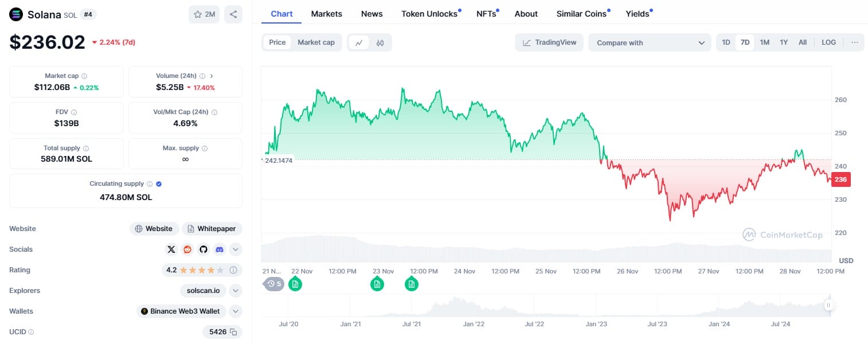868x344 pixels.
Task: Open the Similar Coins tab
Action: [x=582, y=14]
